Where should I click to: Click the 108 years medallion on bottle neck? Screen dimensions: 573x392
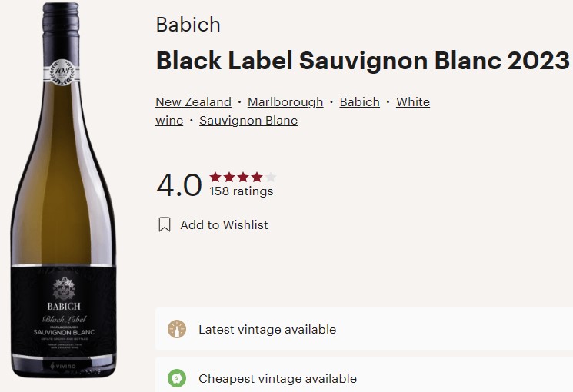[x=62, y=72]
